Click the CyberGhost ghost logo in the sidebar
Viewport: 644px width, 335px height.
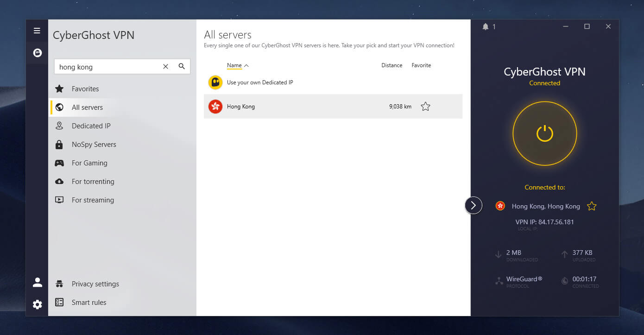(x=37, y=53)
